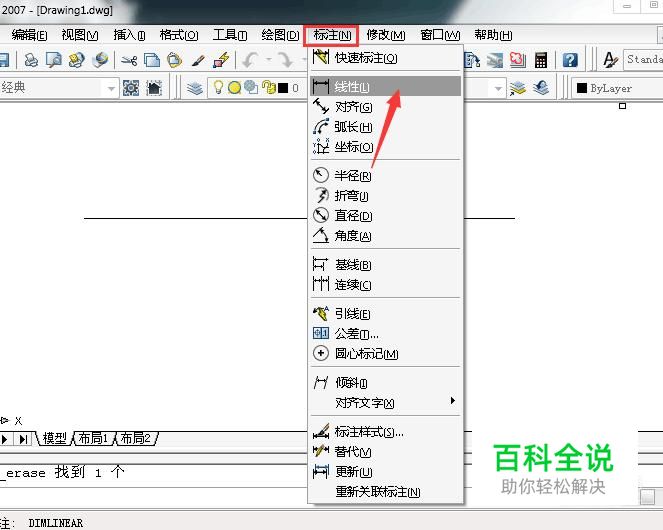Screen dimensions: 663x530
Task: Choose 弧长(H) arc length dimension
Action: click(386, 126)
